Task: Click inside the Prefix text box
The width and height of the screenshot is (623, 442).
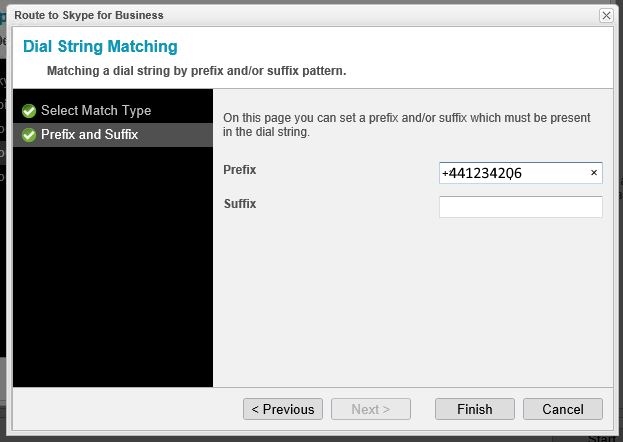Action: [x=510, y=173]
